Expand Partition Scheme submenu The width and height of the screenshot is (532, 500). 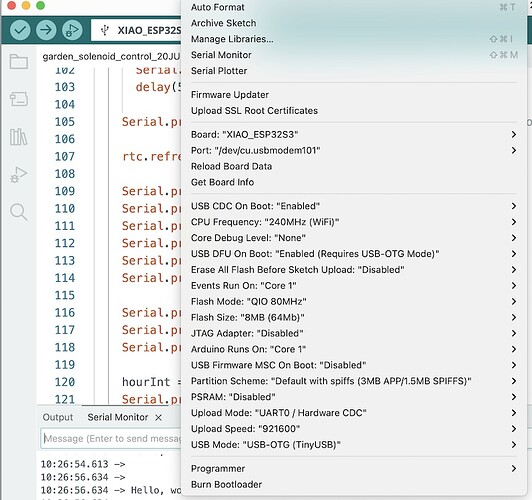click(x=353, y=381)
